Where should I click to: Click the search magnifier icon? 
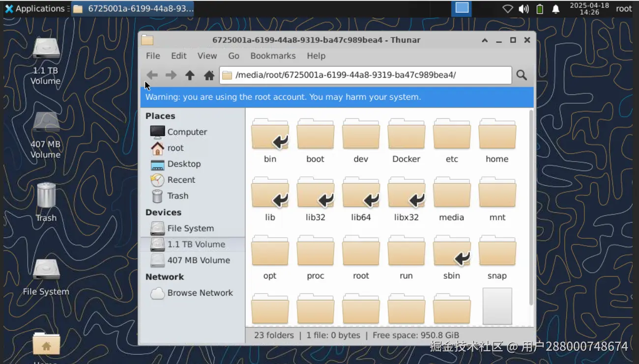pyautogui.click(x=522, y=75)
